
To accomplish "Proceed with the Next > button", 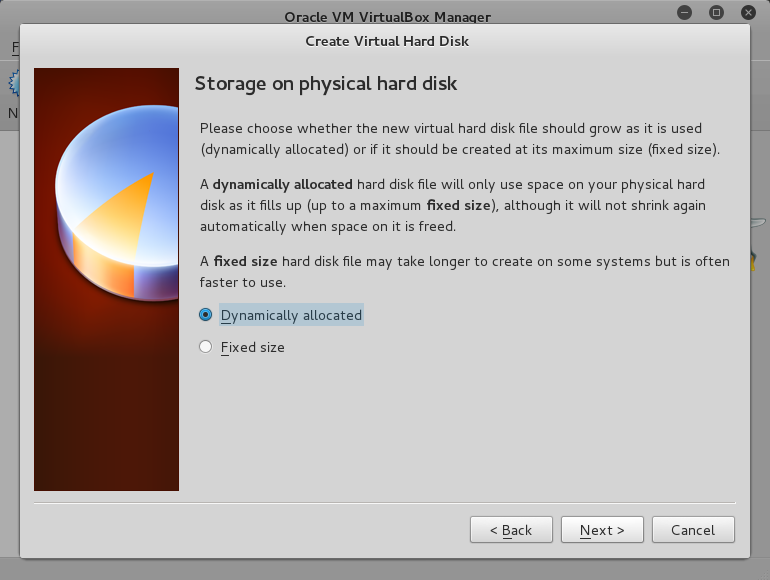I will point(602,530).
